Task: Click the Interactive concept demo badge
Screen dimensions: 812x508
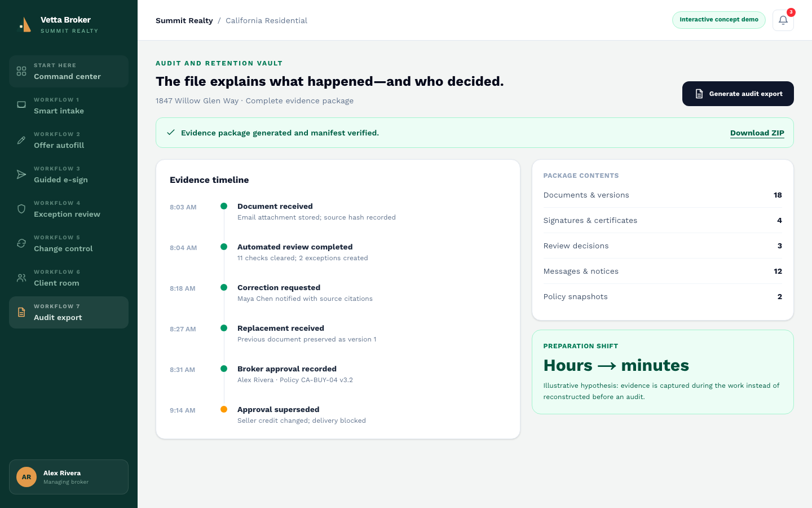Action: tap(719, 20)
